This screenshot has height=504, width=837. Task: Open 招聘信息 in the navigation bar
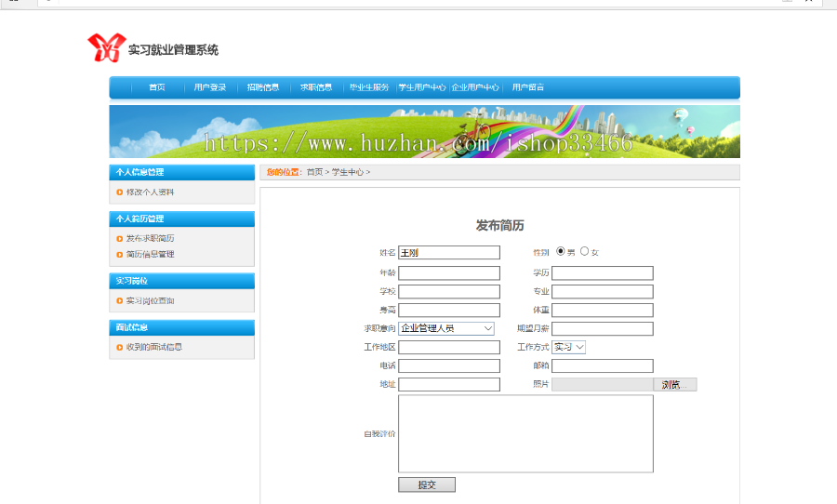tap(262, 87)
